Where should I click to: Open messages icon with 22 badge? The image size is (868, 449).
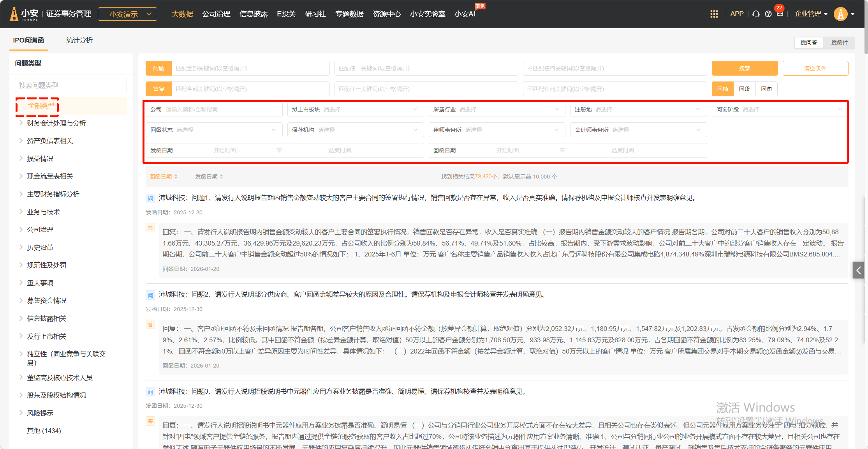click(780, 14)
